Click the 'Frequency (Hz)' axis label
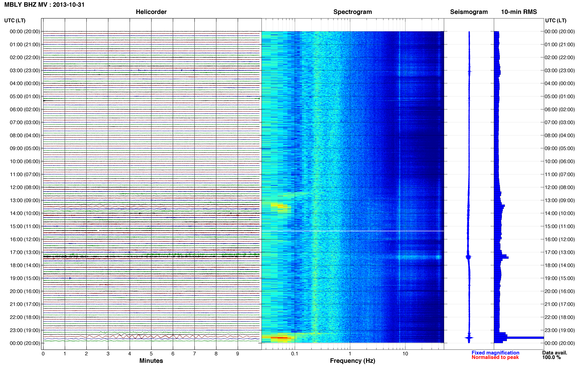Viewport: 588px width, 368px height. pyautogui.click(x=352, y=361)
